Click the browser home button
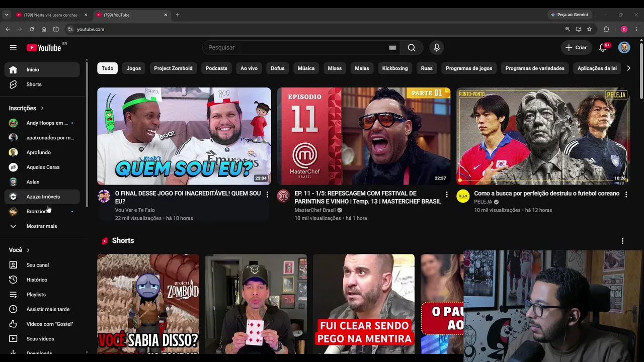This screenshot has height=362, width=644. pyautogui.click(x=44, y=29)
